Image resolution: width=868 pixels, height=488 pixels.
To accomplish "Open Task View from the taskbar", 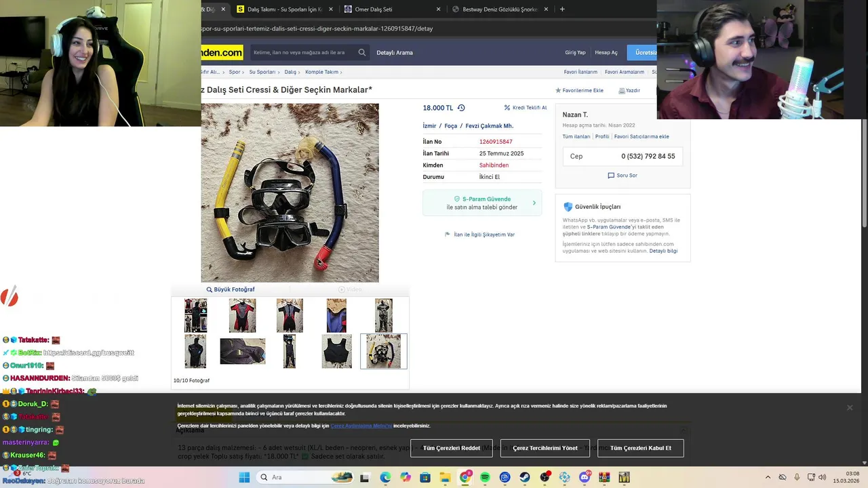I will click(x=364, y=477).
